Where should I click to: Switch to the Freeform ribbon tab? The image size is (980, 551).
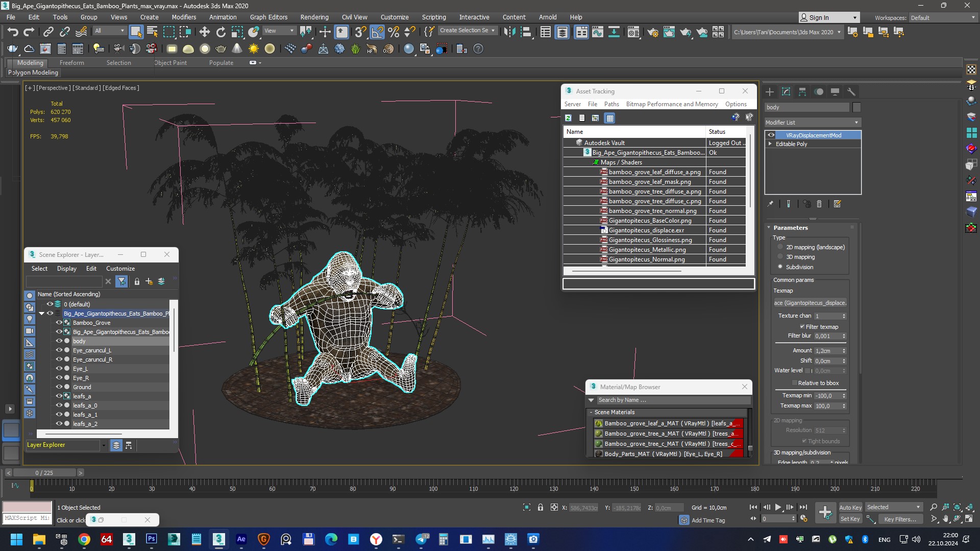point(71,62)
